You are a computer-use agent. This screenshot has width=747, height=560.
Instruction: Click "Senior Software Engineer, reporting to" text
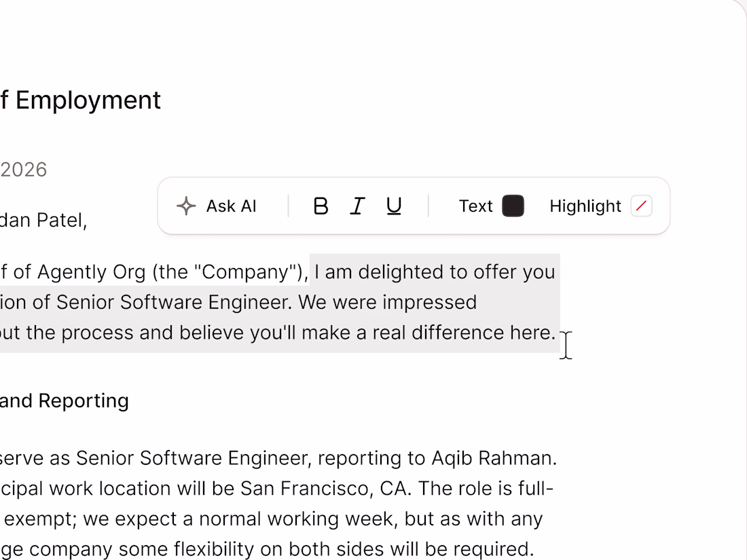pyautogui.click(x=251, y=458)
